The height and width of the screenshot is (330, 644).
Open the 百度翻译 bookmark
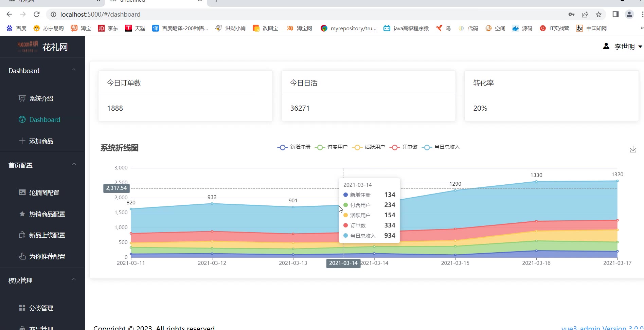pyautogui.click(x=180, y=28)
